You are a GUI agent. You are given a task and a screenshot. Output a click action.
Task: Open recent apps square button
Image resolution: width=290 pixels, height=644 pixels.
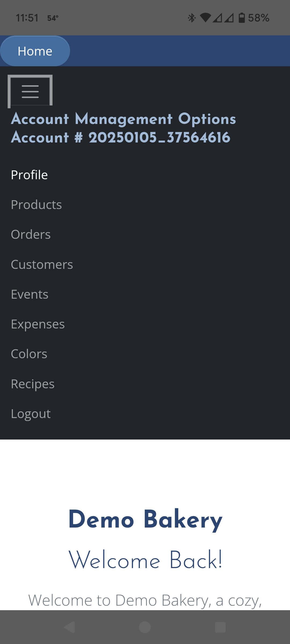(220, 627)
